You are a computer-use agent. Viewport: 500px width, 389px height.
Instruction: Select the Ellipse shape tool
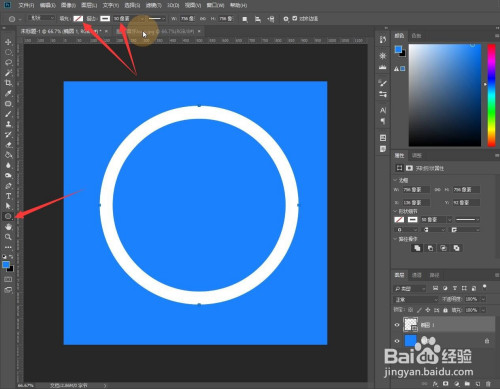8,216
